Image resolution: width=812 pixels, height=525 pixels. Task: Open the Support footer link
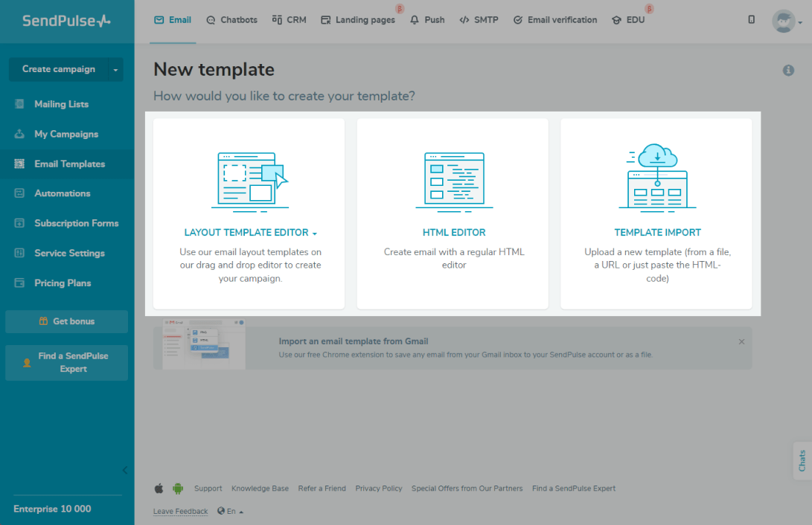(x=208, y=489)
